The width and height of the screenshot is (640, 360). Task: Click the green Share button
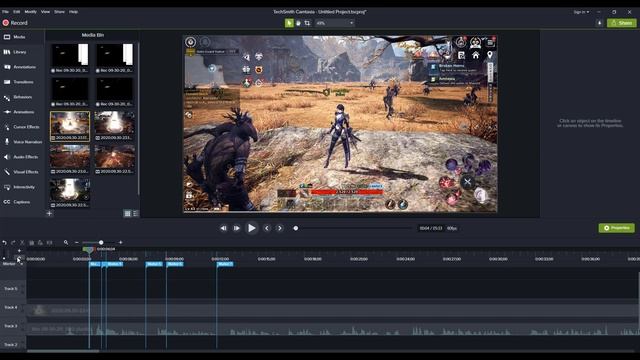pos(622,23)
